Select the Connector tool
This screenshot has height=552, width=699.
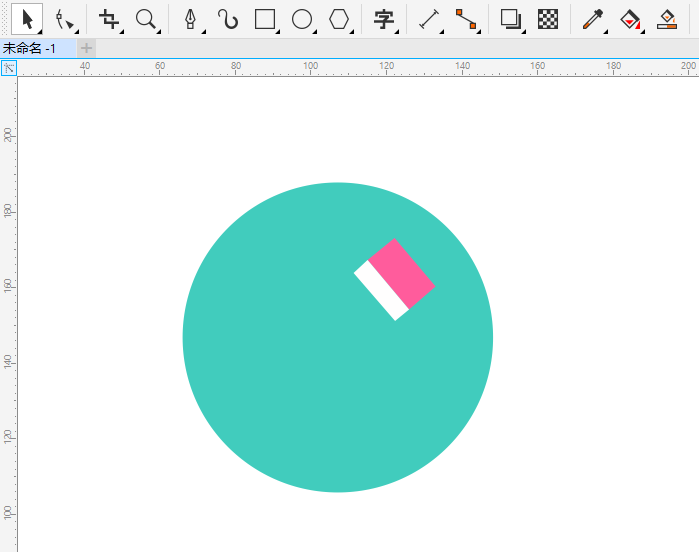pos(466,20)
